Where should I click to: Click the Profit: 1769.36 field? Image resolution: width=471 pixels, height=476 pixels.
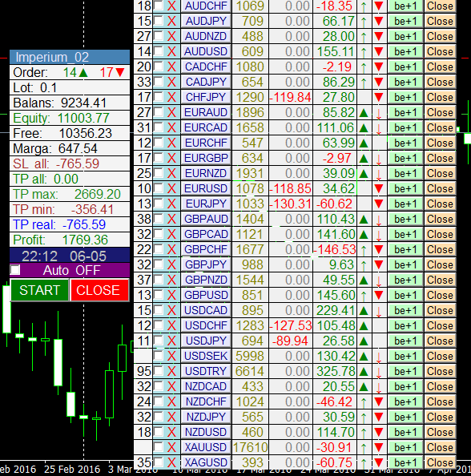click(x=70, y=240)
